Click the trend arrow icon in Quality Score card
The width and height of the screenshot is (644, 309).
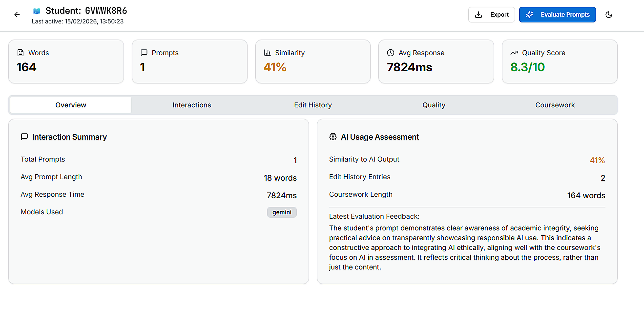pos(514,53)
